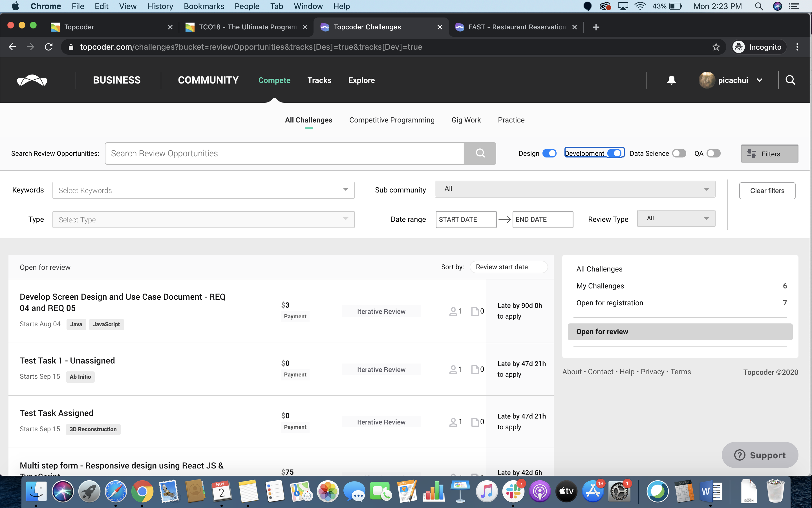Launch Siri from the dock

click(63, 491)
